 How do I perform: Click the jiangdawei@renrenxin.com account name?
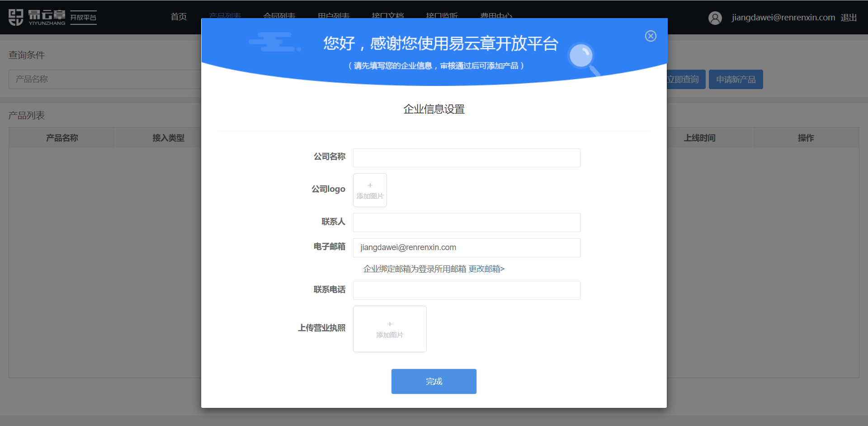[x=783, y=18]
